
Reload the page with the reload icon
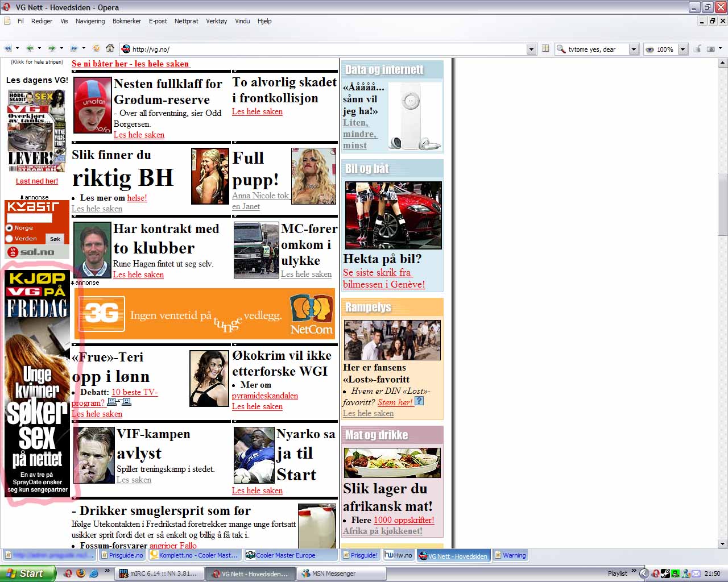click(97, 49)
